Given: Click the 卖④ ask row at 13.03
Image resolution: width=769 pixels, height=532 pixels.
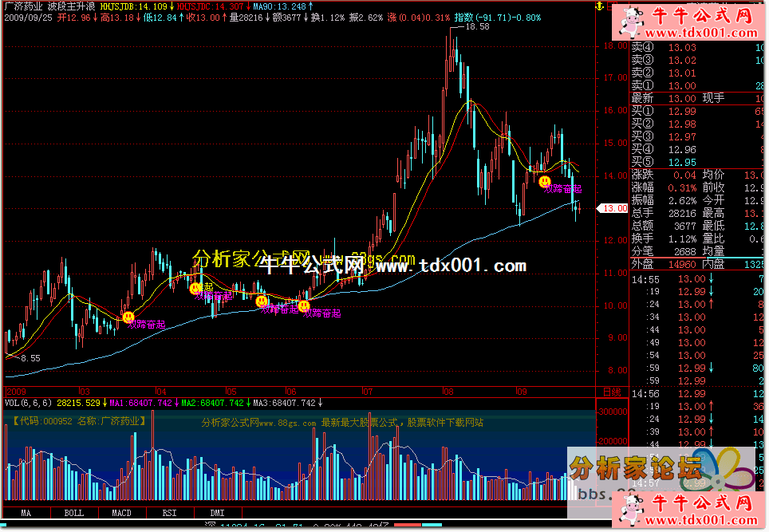Looking at the screenshot, I should (697, 48).
